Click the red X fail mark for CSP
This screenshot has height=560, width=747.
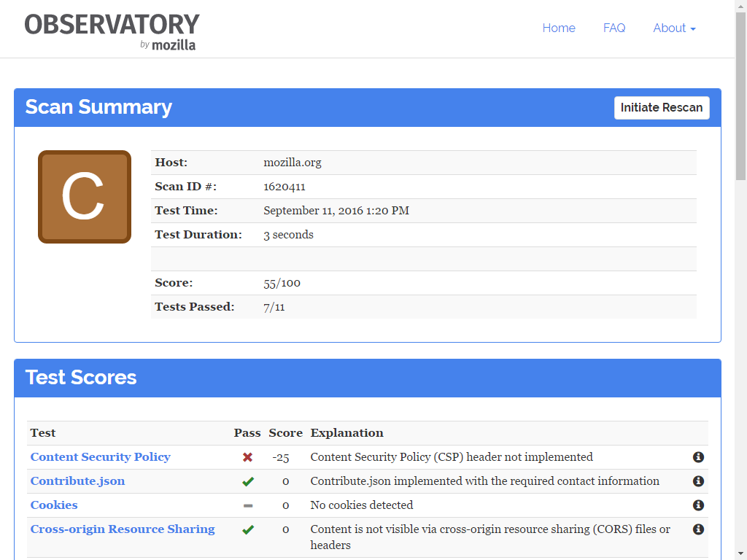[x=247, y=457]
